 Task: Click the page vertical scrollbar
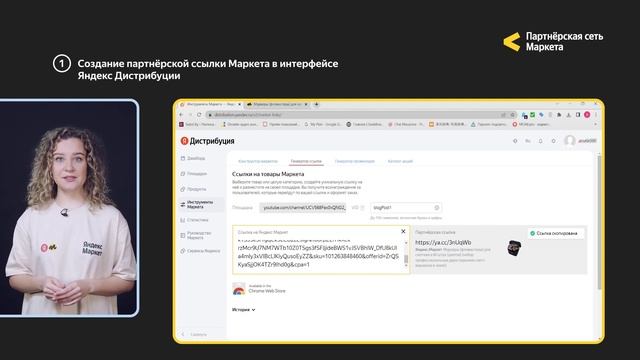(599, 222)
